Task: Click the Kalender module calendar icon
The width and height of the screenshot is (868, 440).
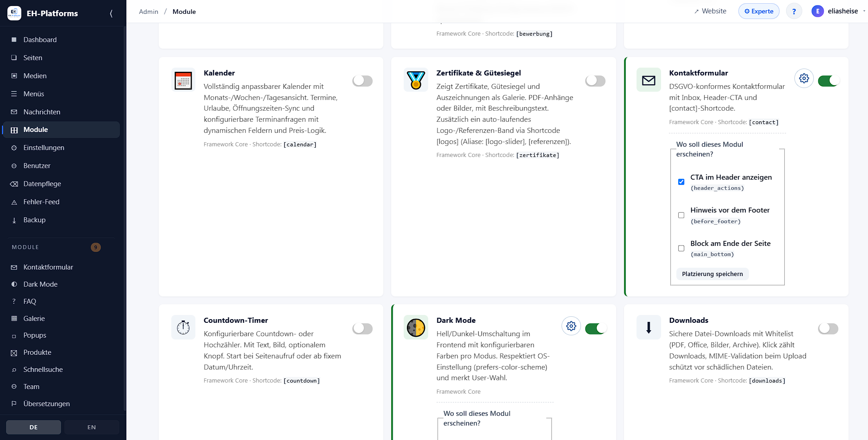Action: [x=183, y=80]
